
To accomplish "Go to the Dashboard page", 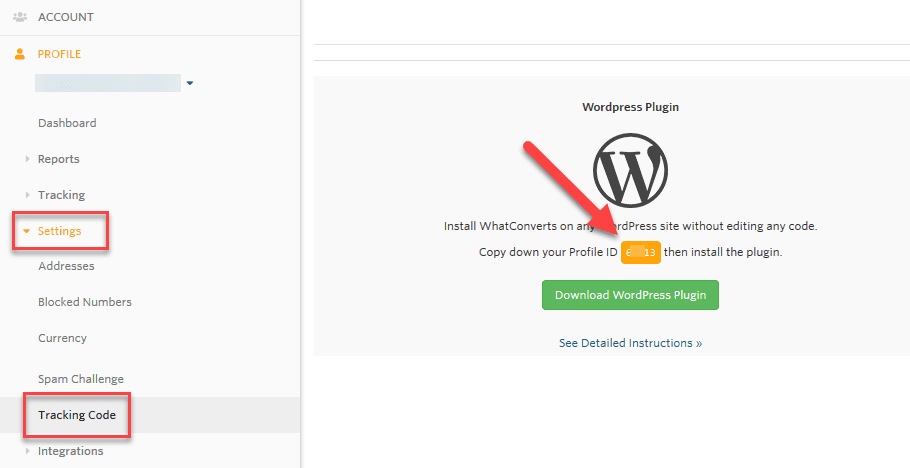I will [67, 123].
